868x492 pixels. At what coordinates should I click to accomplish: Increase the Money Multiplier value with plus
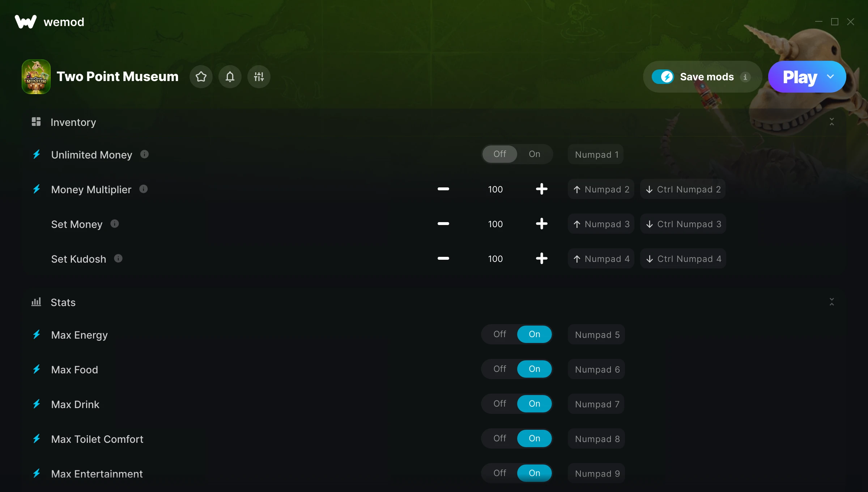click(x=541, y=189)
